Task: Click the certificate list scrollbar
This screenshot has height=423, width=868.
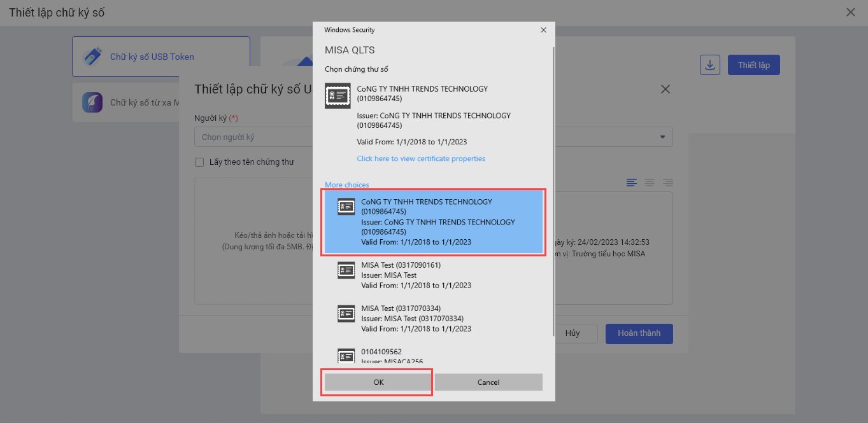Action: (553, 191)
